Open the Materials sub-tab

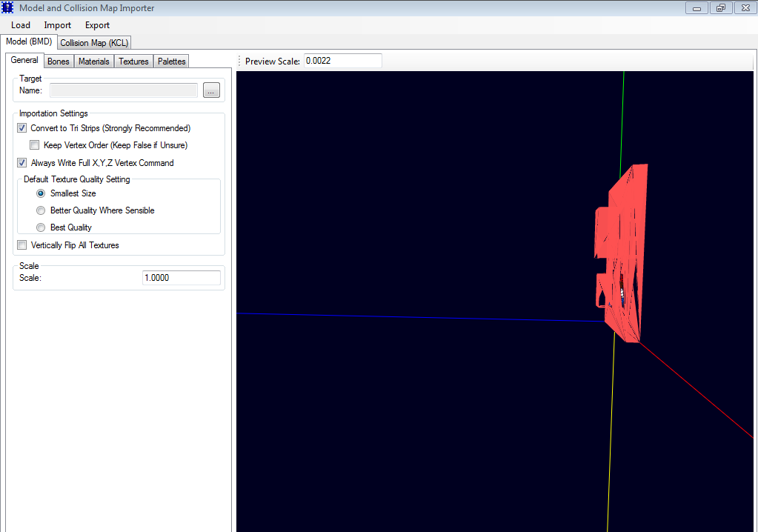tap(94, 61)
